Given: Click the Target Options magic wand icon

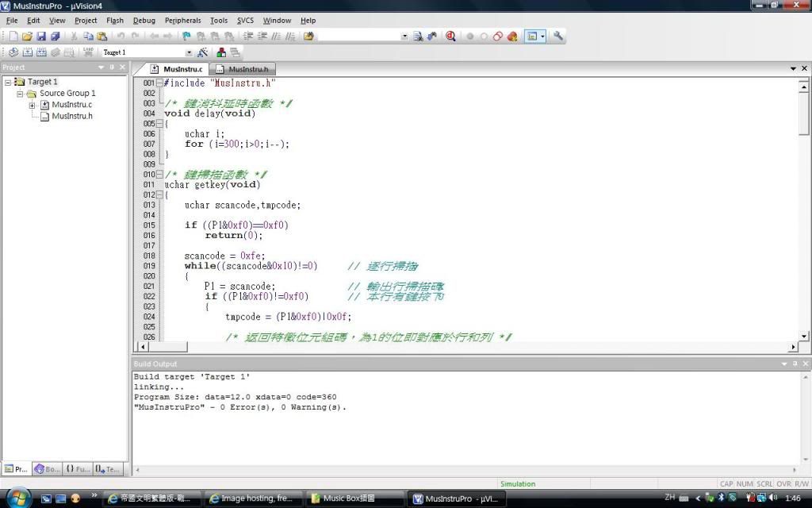Looking at the screenshot, I should pyautogui.click(x=202, y=52).
